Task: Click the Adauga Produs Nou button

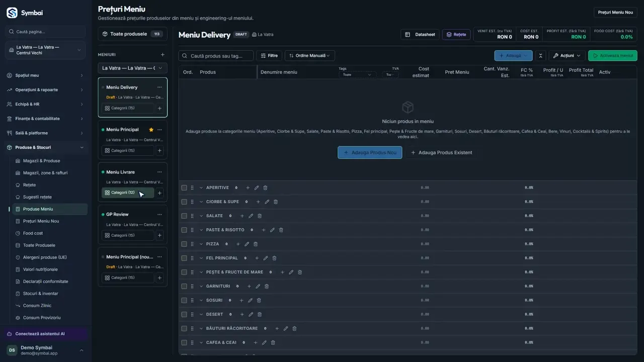Action: pos(370,152)
